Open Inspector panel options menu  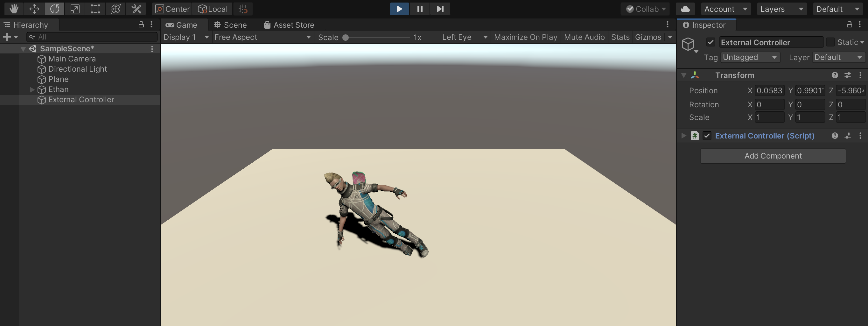pos(860,24)
